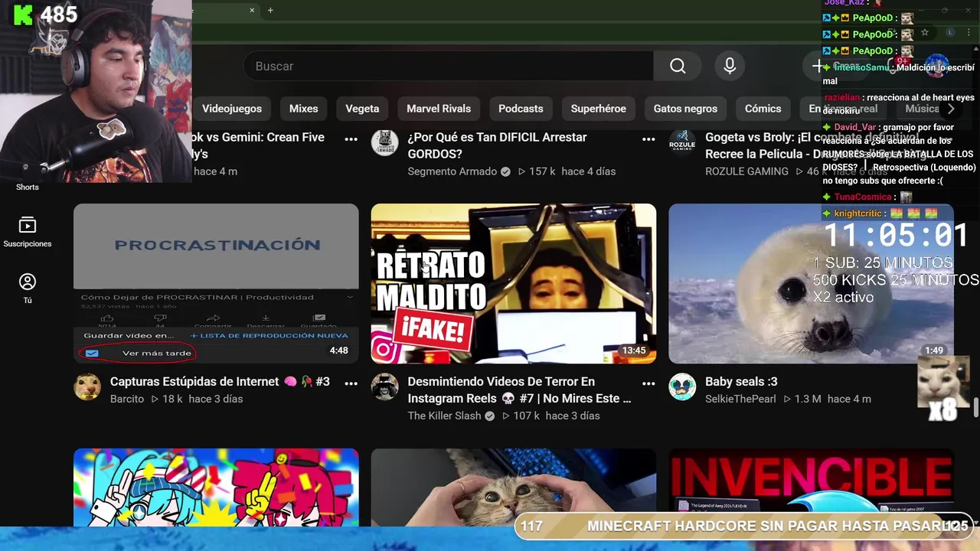Open Segmento Armado channel avatar
The height and width of the screenshot is (551, 980).
(x=384, y=142)
